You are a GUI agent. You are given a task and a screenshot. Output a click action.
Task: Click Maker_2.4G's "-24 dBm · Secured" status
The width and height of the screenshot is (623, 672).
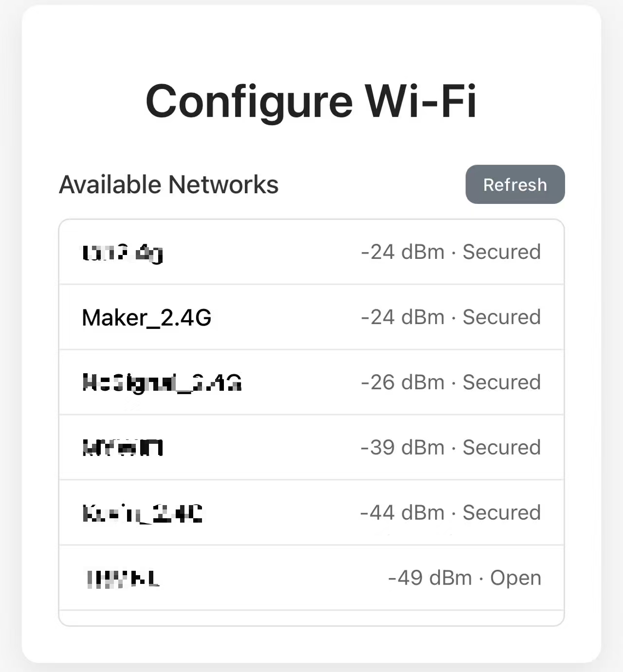[x=451, y=317]
